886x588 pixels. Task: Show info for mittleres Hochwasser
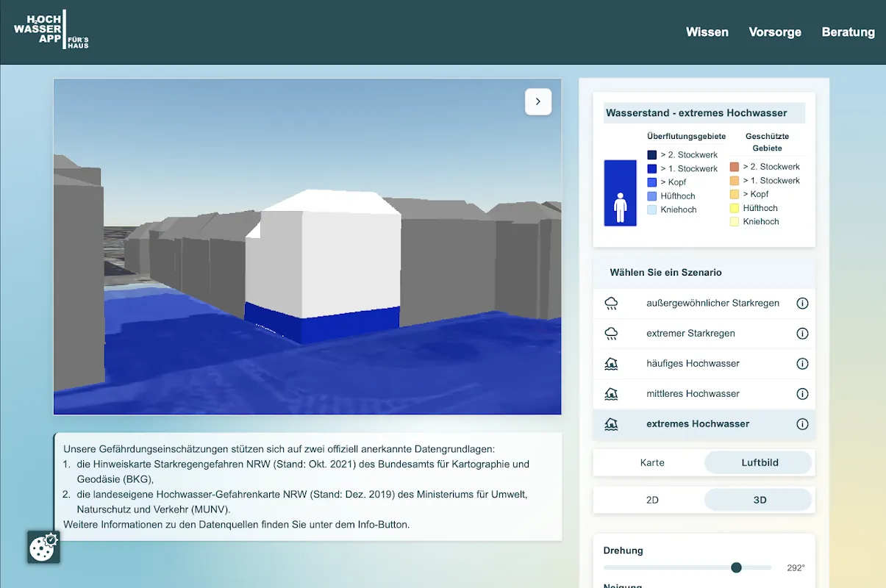802,393
